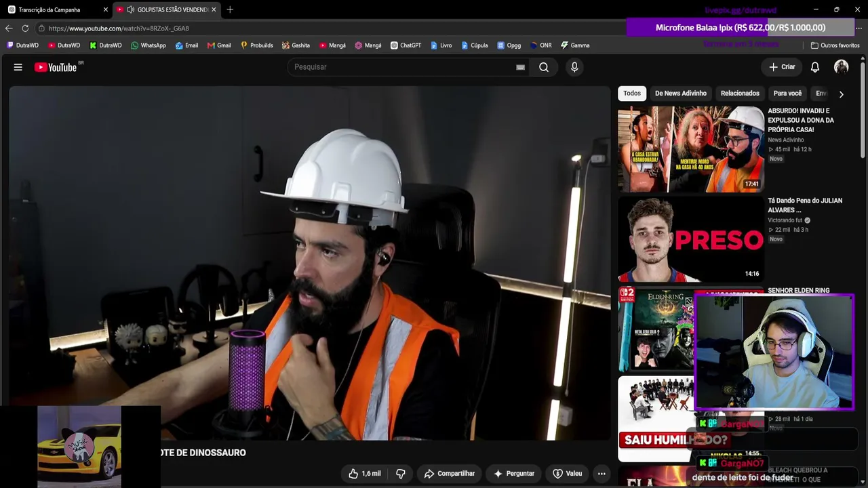This screenshot has width=868, height=488.
Task: Open the Opgg bookmark
Action: tap(509, 45)
